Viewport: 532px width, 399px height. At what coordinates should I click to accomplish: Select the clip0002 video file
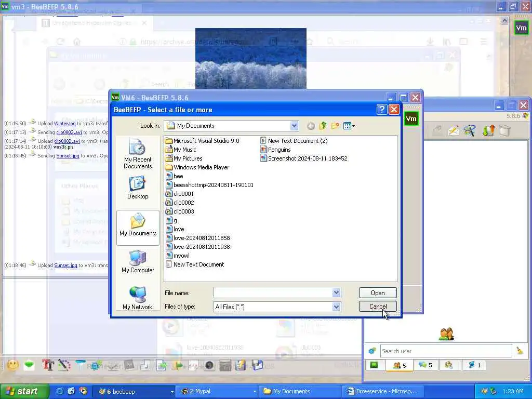[x=180, y=203]
